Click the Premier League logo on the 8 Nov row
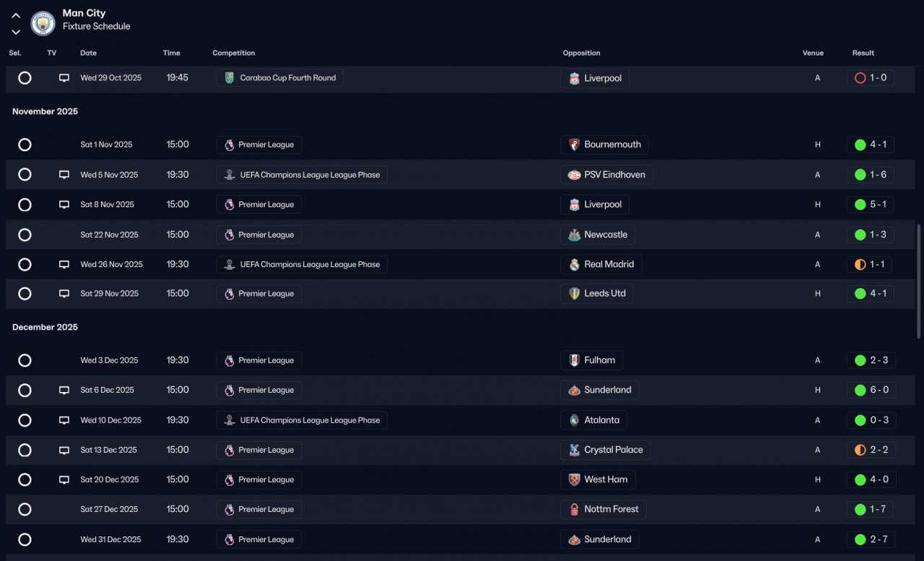This screenshot has height=561, width=924. coord(230,204)
